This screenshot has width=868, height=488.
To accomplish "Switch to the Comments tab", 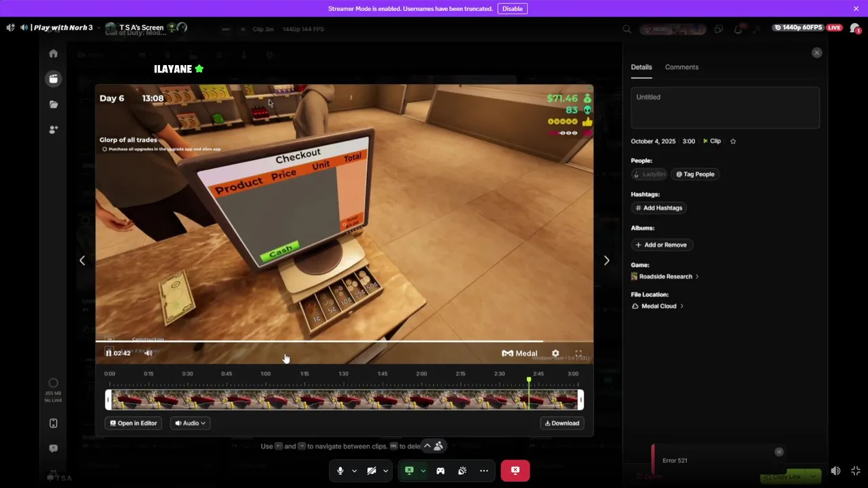I will click(x=682, y=67).
